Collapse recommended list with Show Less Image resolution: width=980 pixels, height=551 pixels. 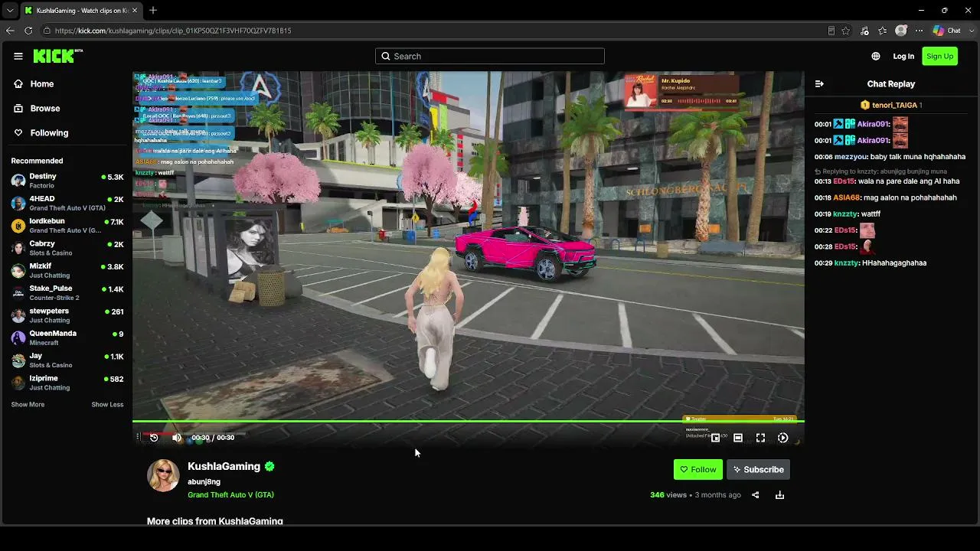click(x=107, y=405)
